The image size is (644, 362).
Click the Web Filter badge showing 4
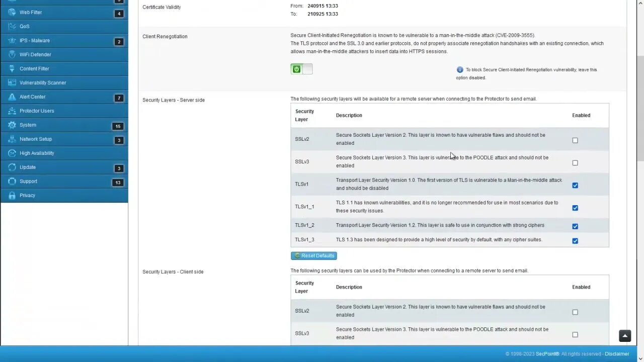point(119,14)
